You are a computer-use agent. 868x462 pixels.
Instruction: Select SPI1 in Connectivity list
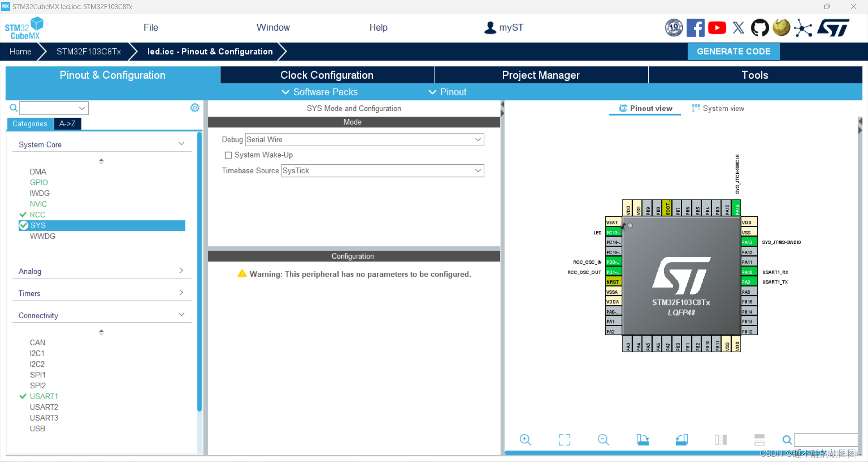[38, 375]
